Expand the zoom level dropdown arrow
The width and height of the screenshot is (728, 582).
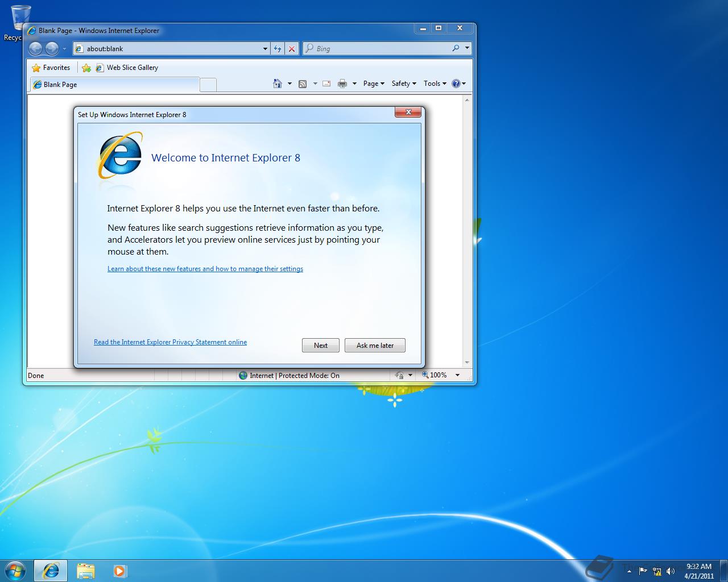(457, 375)
